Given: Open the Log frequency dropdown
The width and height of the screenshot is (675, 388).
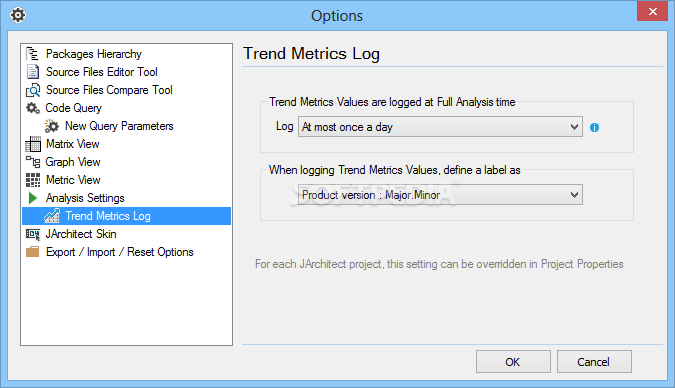Looking at the screenshot, I should pos(440,127).
